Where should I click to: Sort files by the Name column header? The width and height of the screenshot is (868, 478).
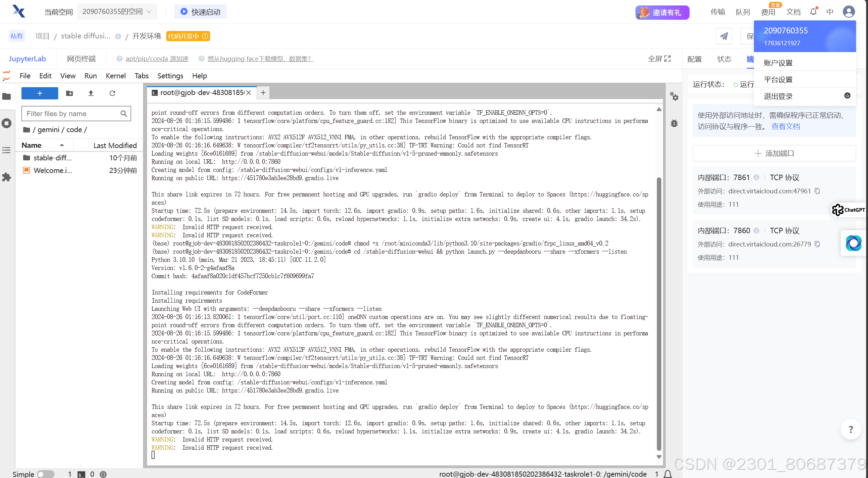(x=32, y=145)
